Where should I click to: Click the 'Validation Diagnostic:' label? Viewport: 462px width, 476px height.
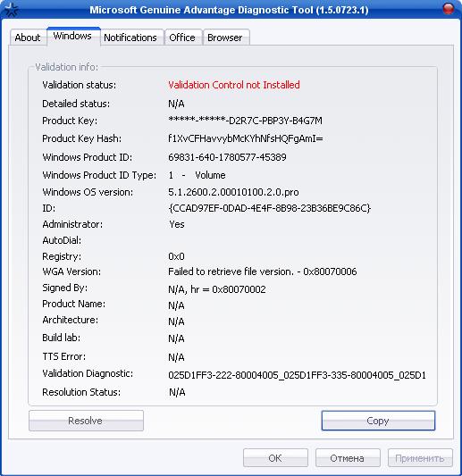pyautogui.click(x=88, y=373)
